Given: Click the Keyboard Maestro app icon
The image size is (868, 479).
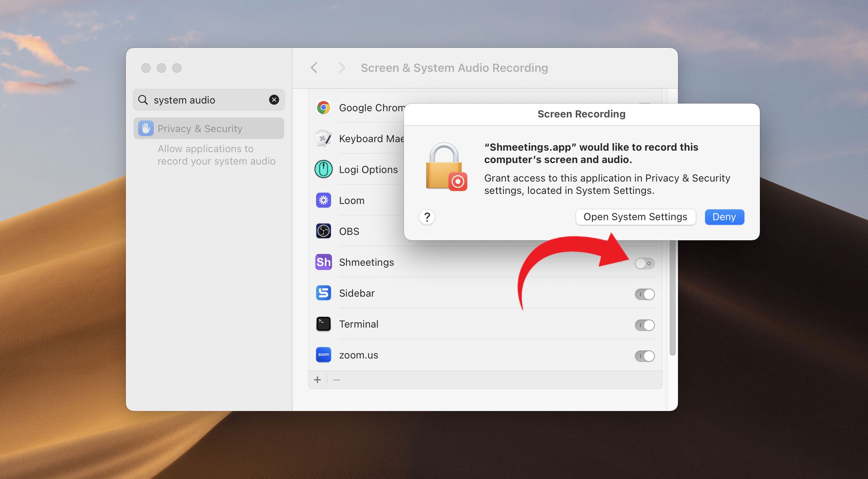Looking at the screenshot, I should (323, 138).
